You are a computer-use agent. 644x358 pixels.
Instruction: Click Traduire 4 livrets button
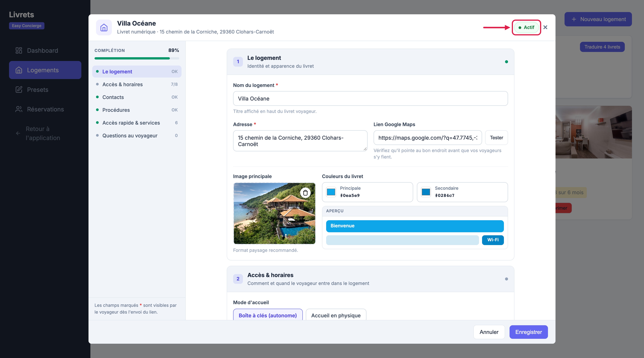(x=602, y=47)
